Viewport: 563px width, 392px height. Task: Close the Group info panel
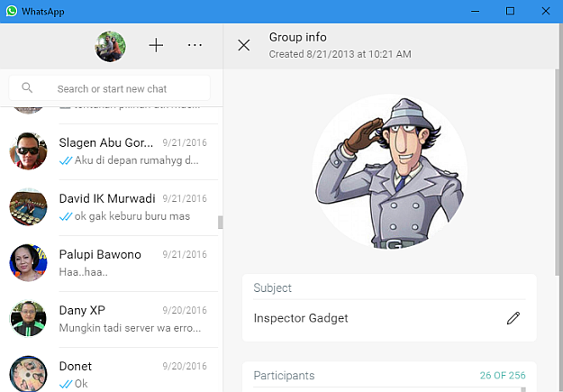[244, 45]
